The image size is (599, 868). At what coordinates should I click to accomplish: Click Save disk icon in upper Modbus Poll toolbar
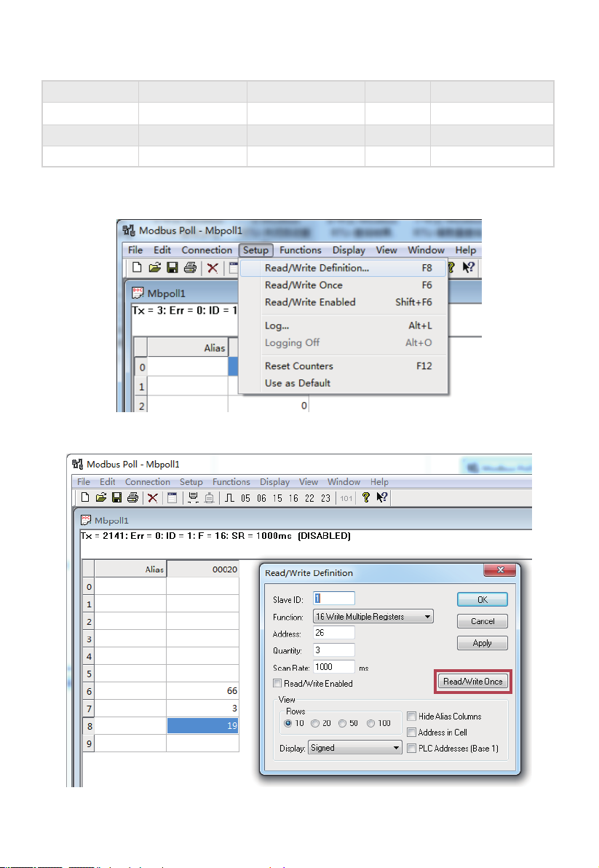[172, 268]
